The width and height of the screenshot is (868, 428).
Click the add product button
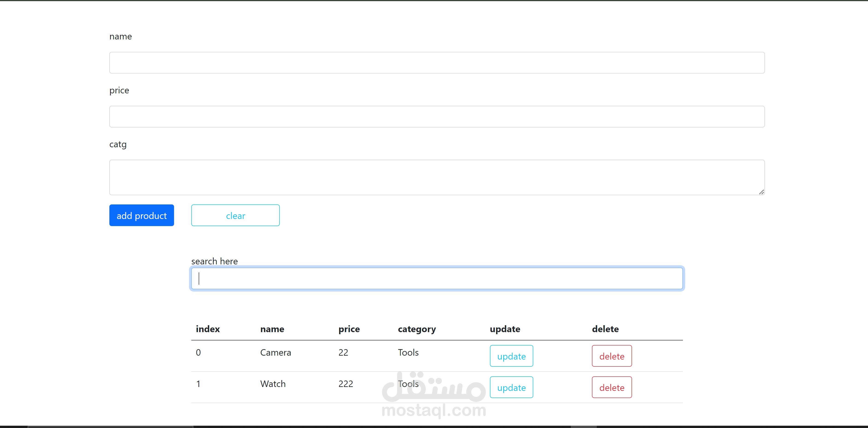point(142,215)
